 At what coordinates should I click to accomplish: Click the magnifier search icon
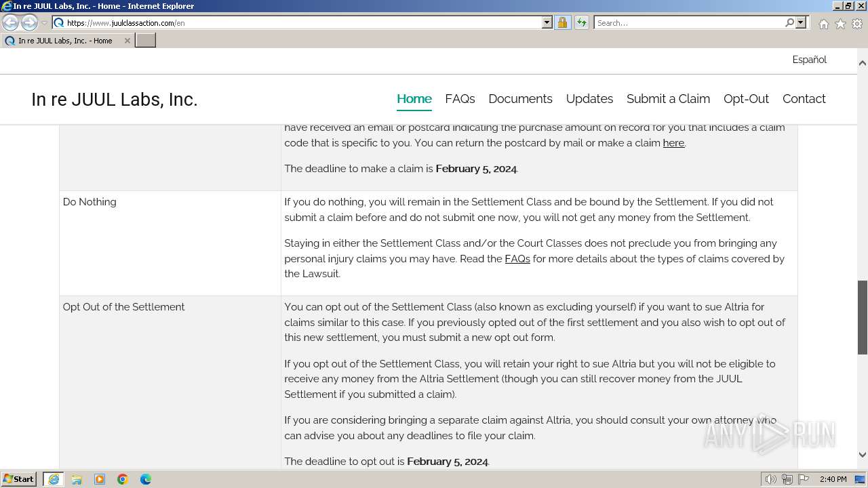point(789,22)
